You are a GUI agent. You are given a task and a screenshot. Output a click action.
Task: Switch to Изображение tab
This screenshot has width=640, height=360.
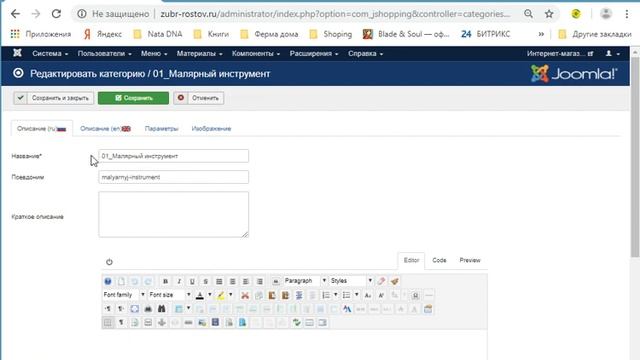(x=211, y=129)
